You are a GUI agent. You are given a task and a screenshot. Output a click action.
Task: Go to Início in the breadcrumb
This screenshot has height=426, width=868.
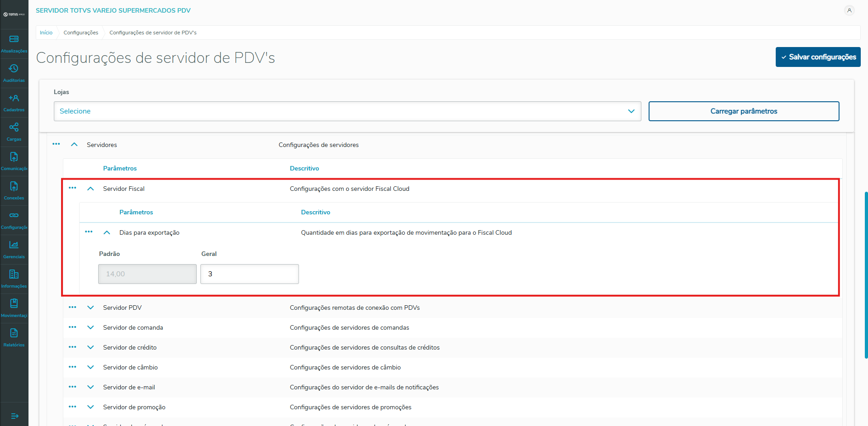[x=46, y=33]
